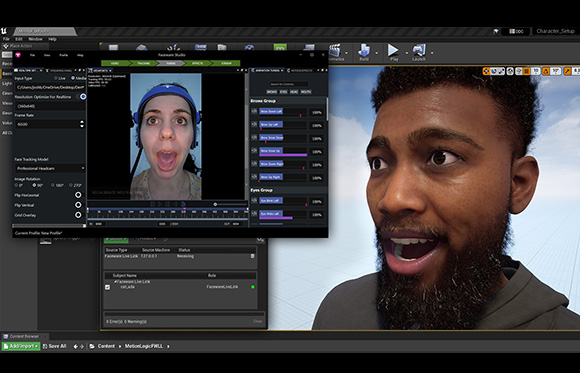580x373 pixels.
Task: Filter controls with the BROWS button
Action: pos(272,92)
